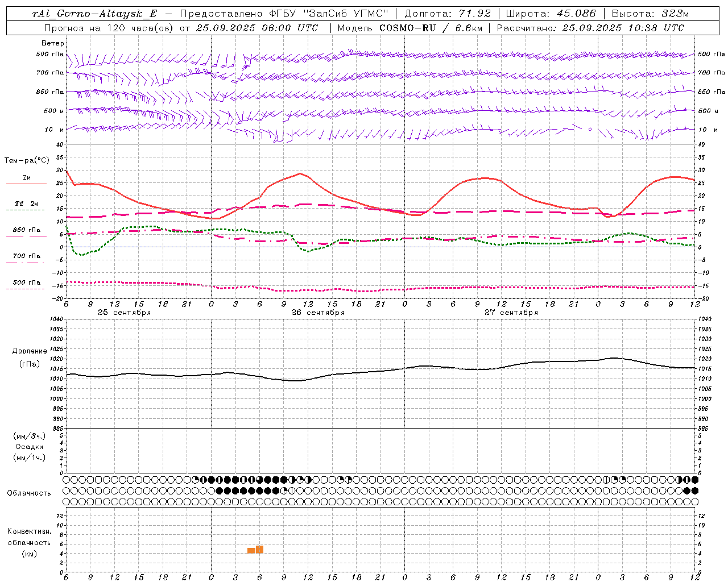This screenshot has height=582, width=728.
Task: Click the Осадки panel label
Action: point(30,447)
